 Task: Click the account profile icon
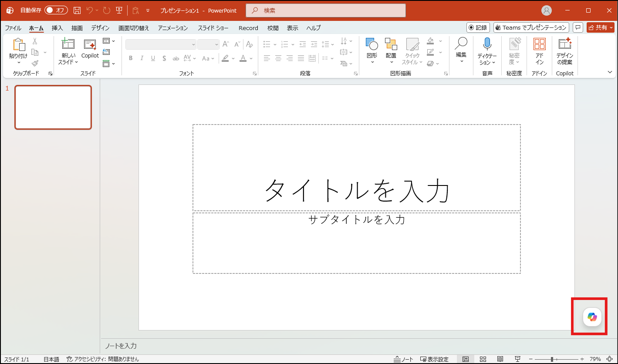(x=546, y=10)
